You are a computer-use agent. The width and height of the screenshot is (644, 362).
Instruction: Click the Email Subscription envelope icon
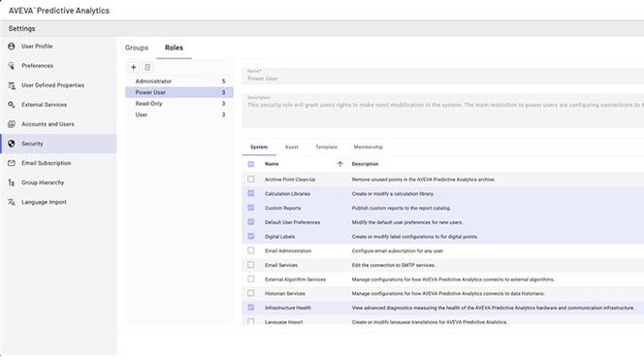[x=12, y=163]
